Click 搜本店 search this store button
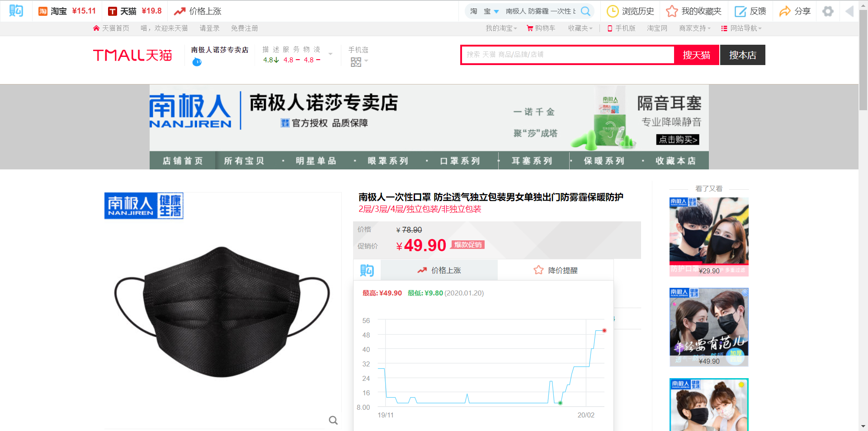Screen dimensions: 868x431 742,55
